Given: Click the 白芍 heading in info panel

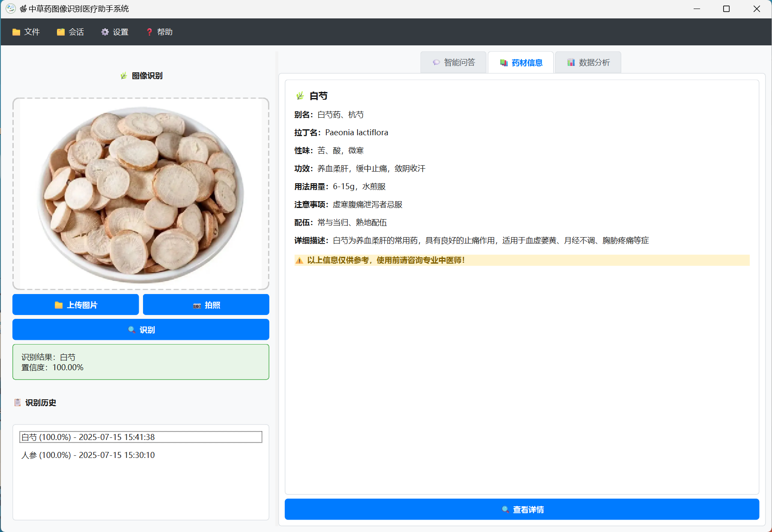Looking at the screenshot, I should coord(318,96).
